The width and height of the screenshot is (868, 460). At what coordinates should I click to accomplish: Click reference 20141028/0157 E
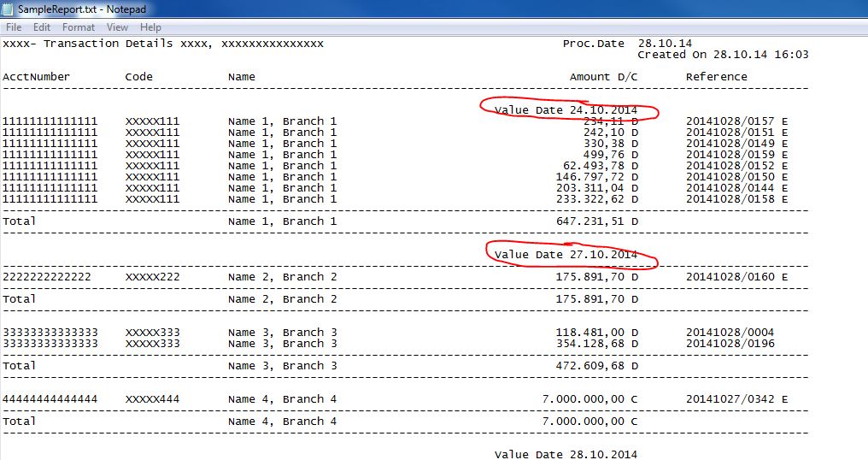[x=736, y=121]
